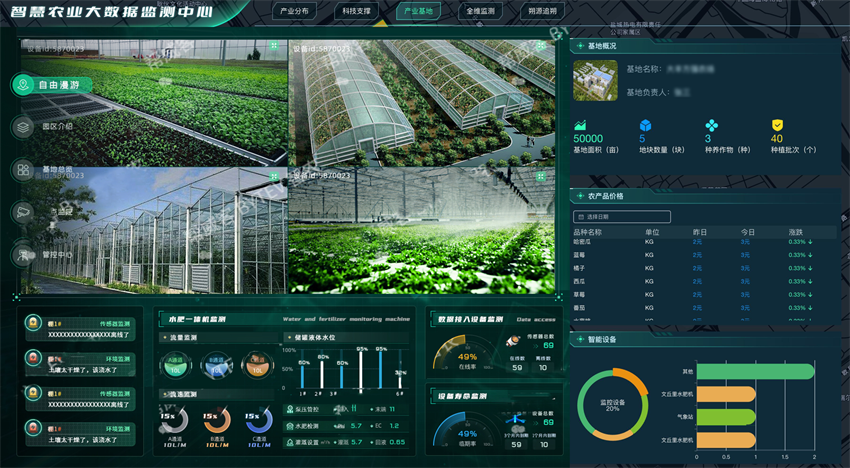Open the 基地总览 grid icon
850x468 pixels.
[23, 170]
